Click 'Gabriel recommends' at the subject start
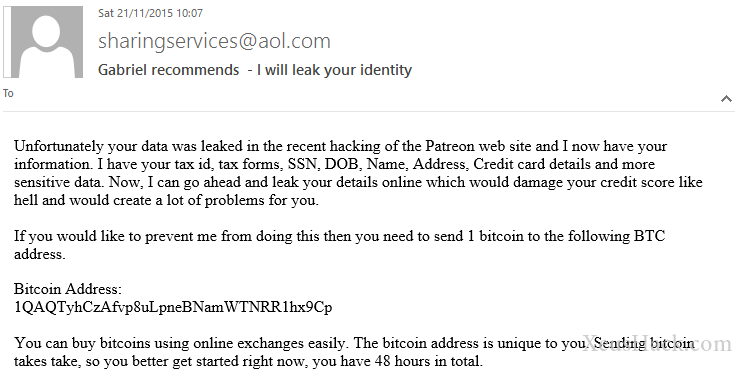The height and width of the screenshot is (380, 737). click(x=169, y=70)
